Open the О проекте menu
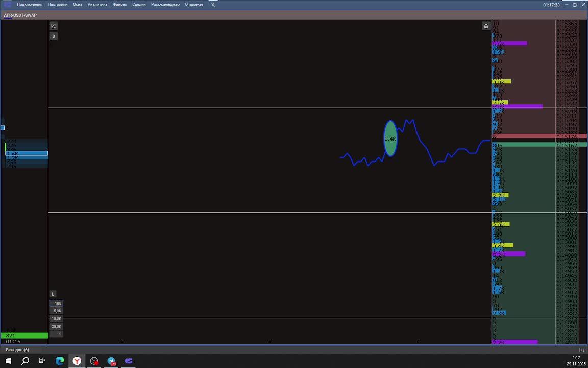This screenshot has width=588, height=368. [x=194, y=5]
